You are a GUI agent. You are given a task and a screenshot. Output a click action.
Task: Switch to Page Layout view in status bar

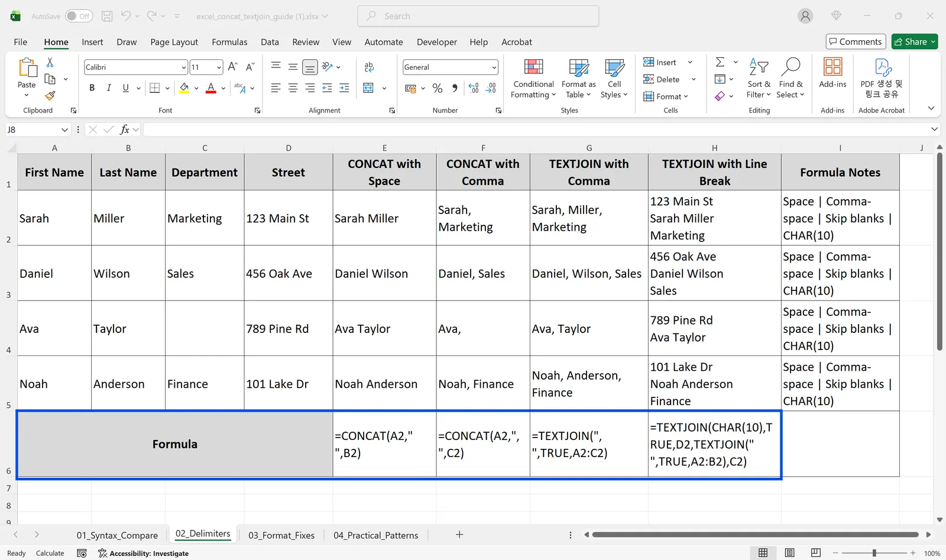pyautogui.click(x=789, y=553)
